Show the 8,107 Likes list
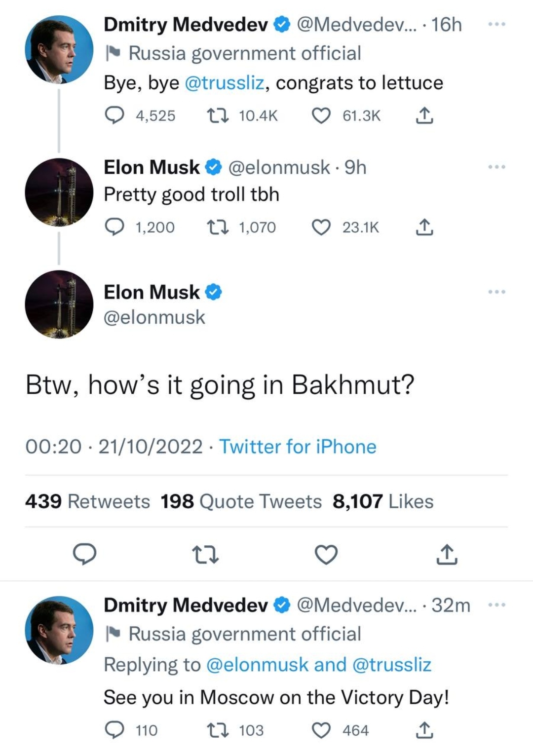 click(383, 501)
